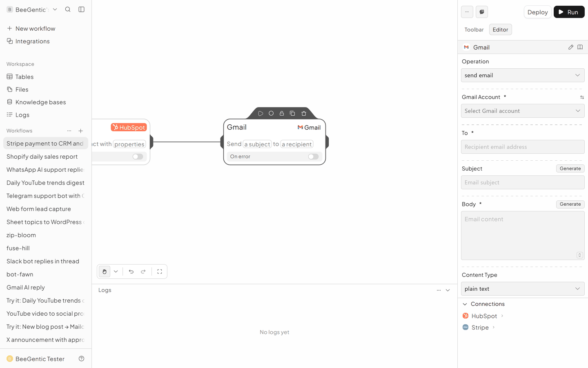Open the search icon in sidebar header

pyautogui.click(x=68, y=9)
